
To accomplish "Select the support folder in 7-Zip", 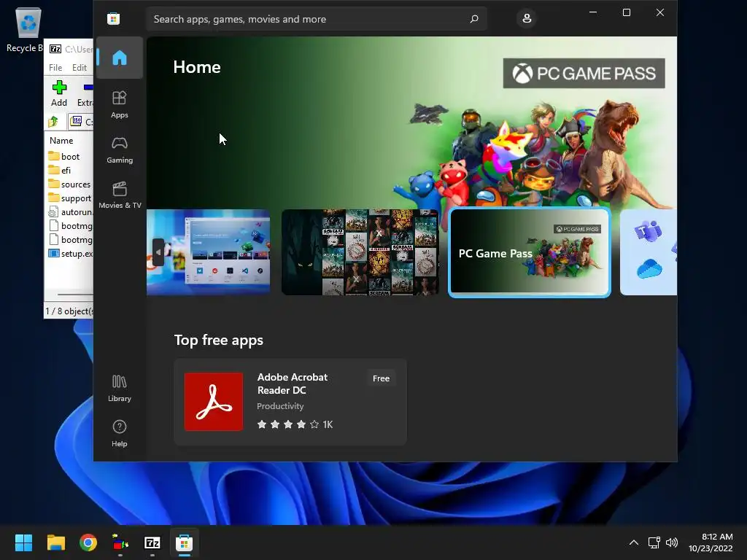I will point(70,198).
